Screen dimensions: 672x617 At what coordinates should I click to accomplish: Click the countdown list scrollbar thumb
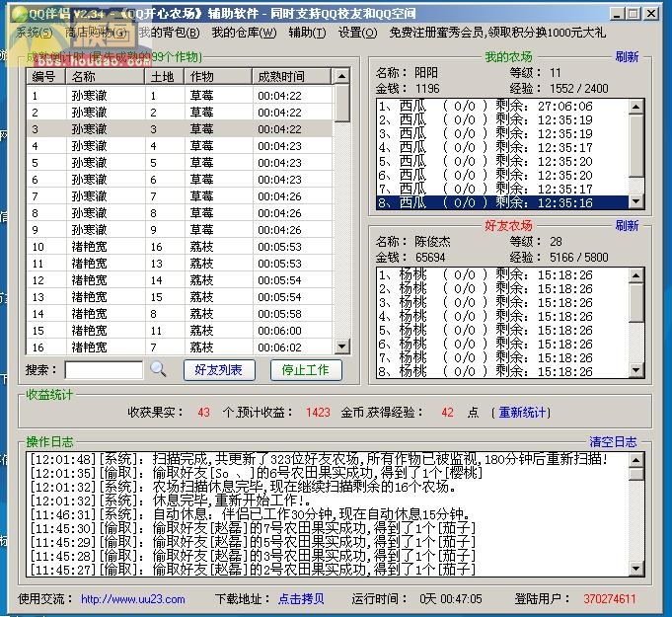[x=341, y=104]
